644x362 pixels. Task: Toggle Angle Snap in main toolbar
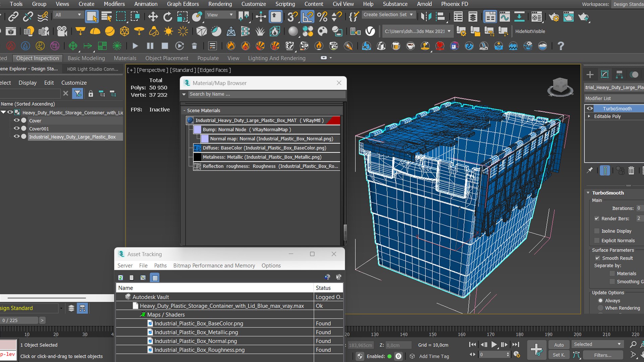point(308,16)
